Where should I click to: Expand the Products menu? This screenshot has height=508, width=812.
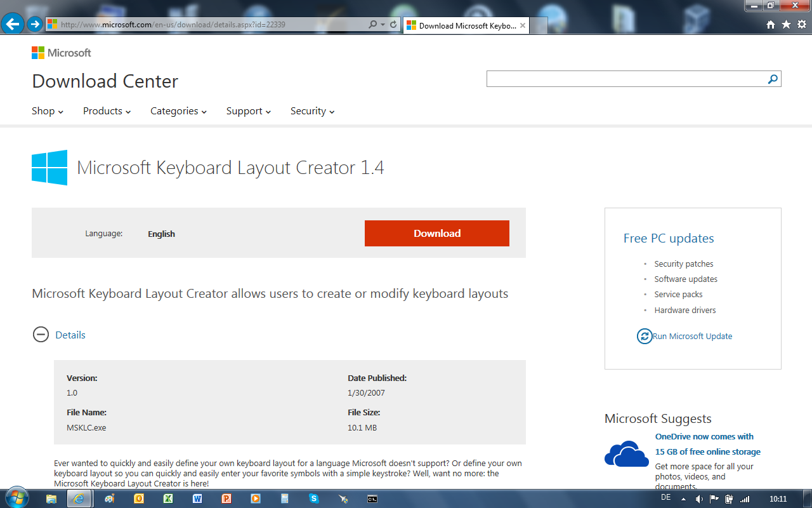coord(107,111)
